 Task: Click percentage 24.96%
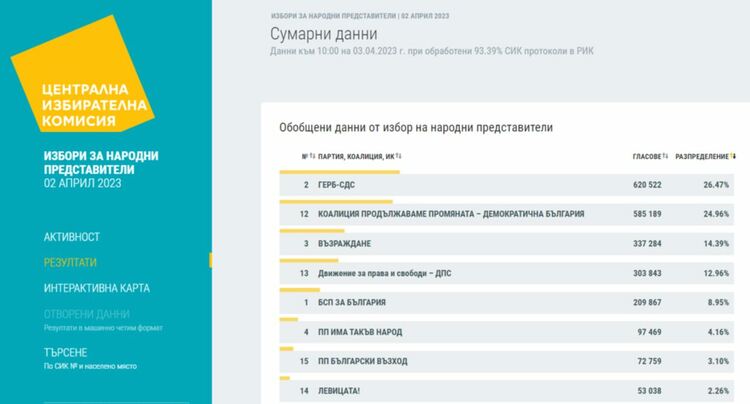tap(716, 214)
